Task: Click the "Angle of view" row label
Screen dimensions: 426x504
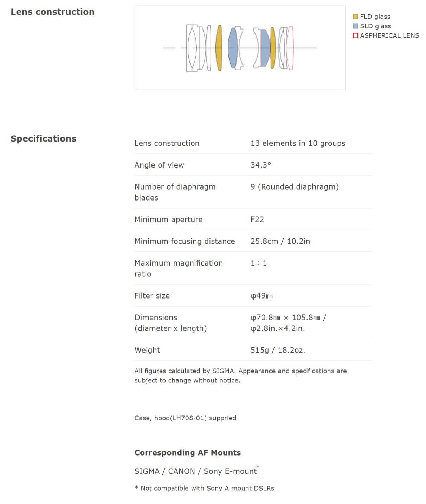Action: [x=159, y=165]
